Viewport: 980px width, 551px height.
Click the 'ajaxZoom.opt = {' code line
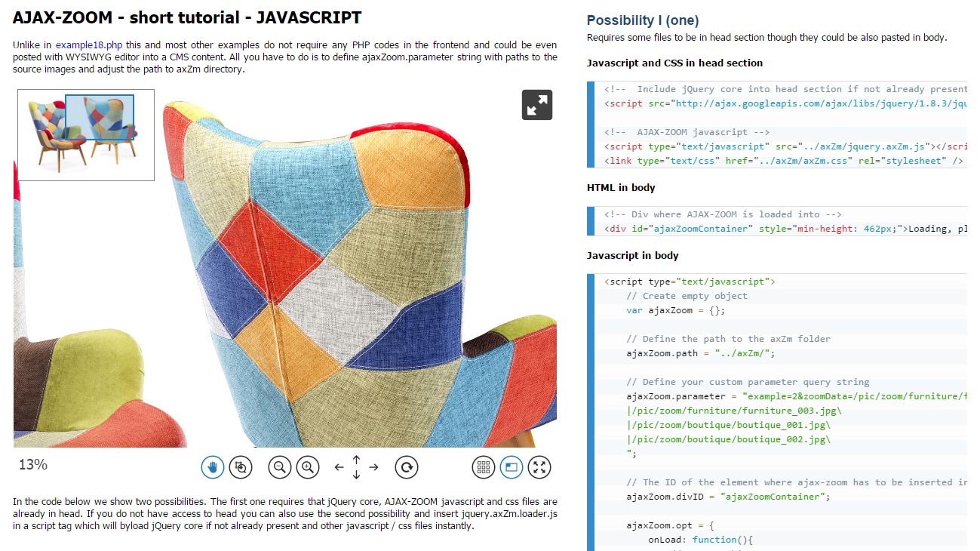click(x=670, y=525)
